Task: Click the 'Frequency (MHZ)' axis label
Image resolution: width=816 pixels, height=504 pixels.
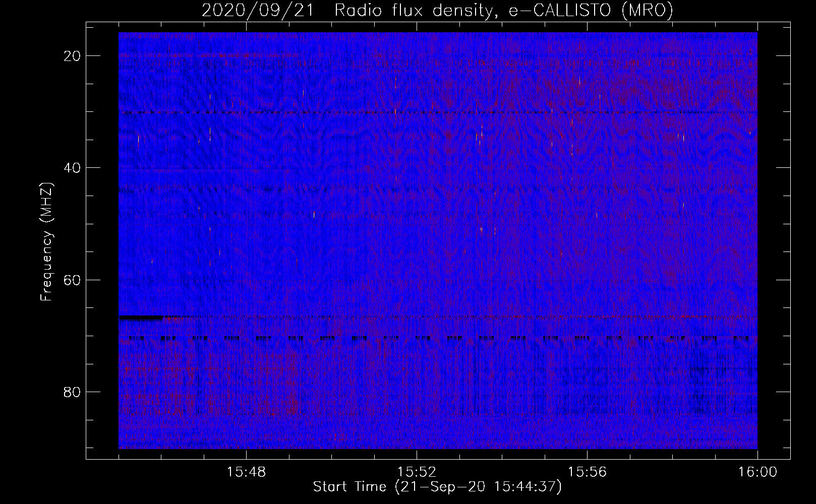Action: [46, 242]
